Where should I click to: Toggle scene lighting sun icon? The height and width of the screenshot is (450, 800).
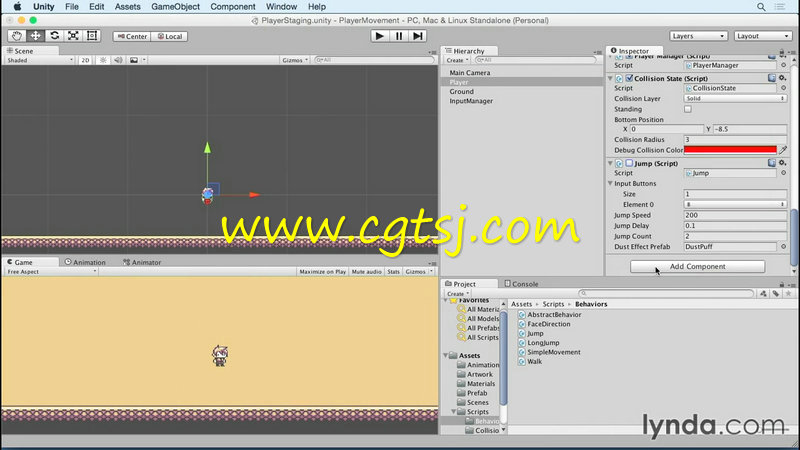[x=103, y=60]
